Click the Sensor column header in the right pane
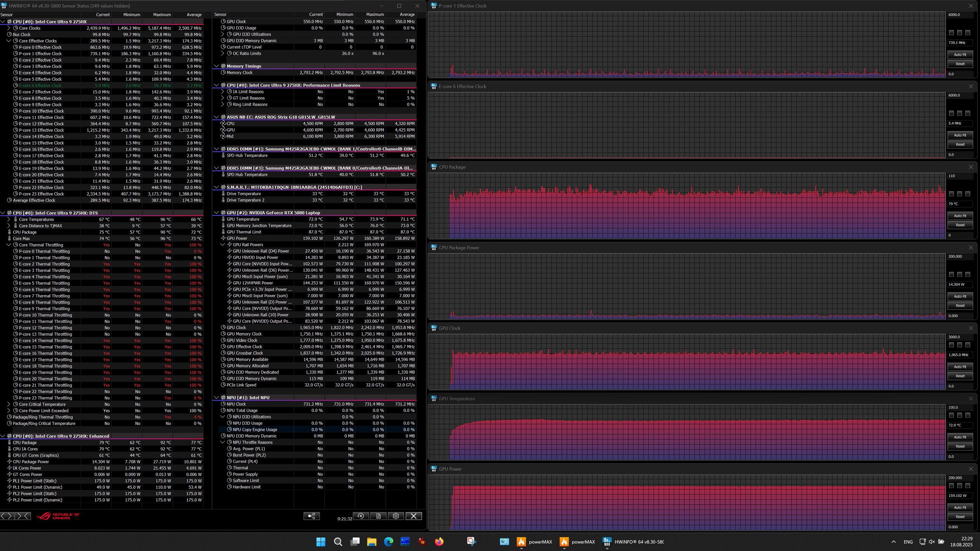The height and width of the screenshot is (551, 980). point(220,14)
